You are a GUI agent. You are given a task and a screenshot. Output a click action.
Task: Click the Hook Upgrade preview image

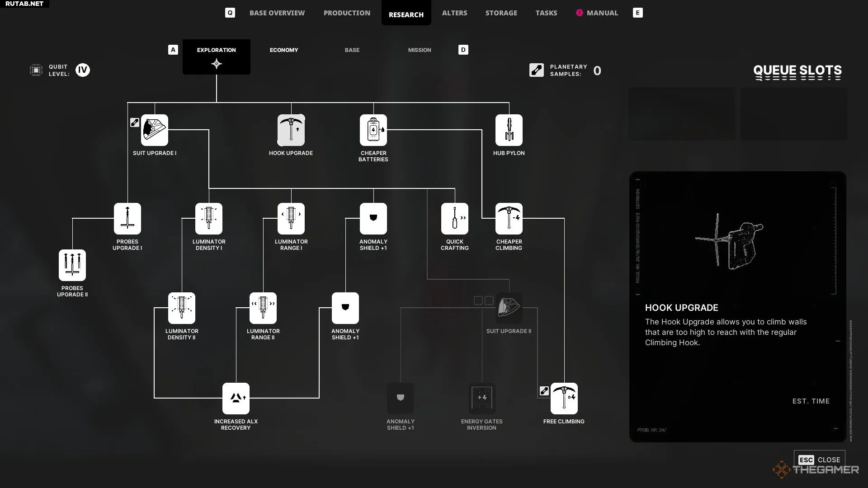[729, 242]
